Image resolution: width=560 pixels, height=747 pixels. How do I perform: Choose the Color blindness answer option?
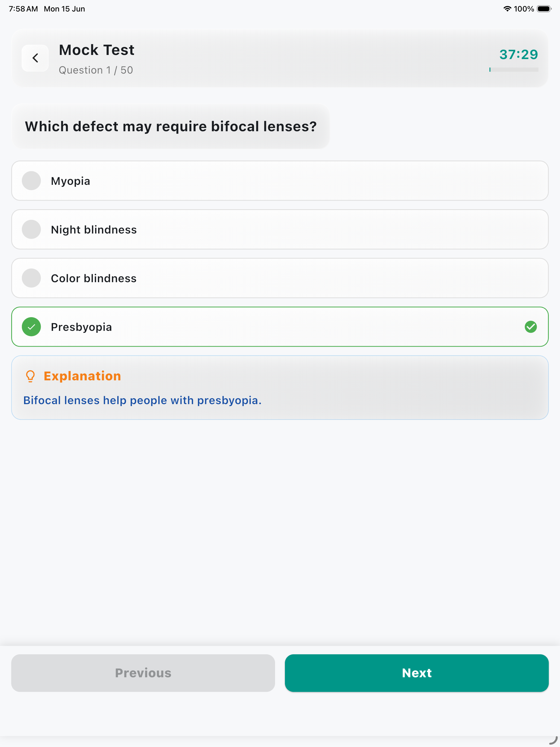coord(280,278)
